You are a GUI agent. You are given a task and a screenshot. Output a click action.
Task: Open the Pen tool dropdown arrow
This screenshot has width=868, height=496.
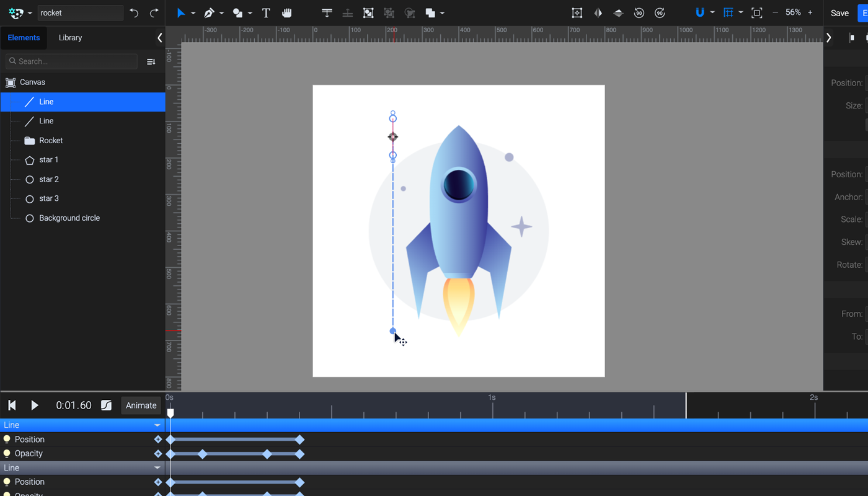[221, 13]
